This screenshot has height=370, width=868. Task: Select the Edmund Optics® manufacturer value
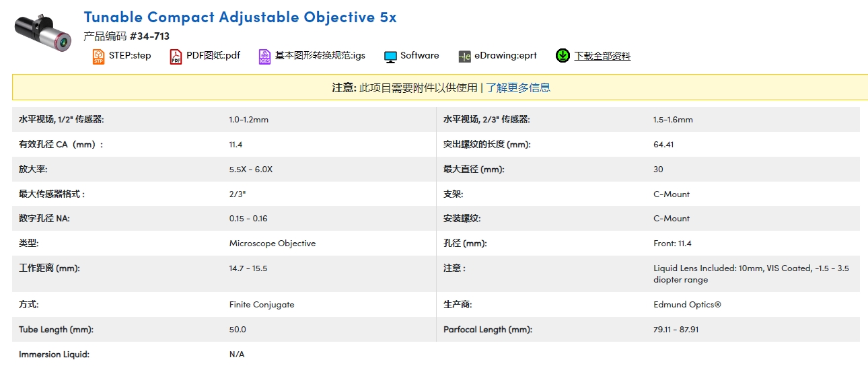[687, 305]
